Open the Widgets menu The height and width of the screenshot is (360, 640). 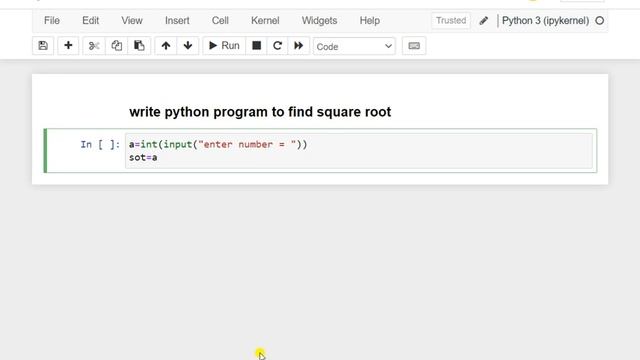[319, 20]
